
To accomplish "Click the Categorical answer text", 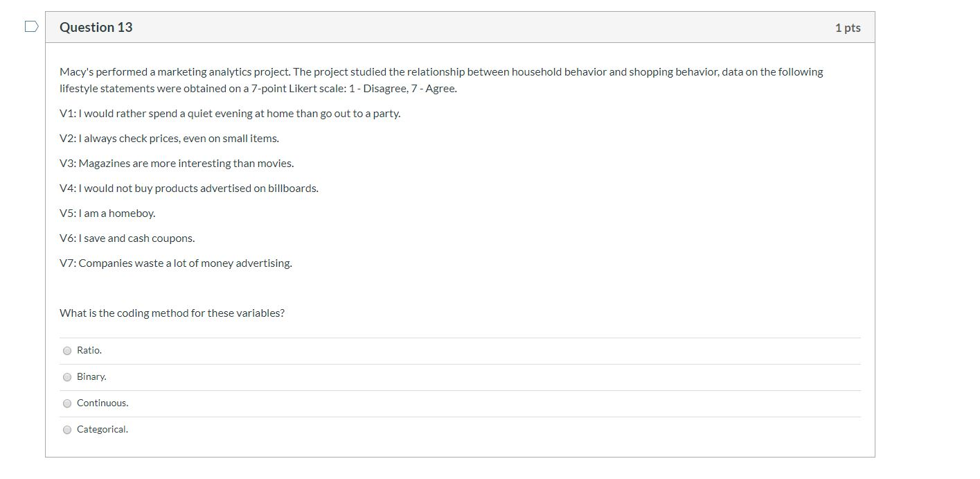I will 103,429.
